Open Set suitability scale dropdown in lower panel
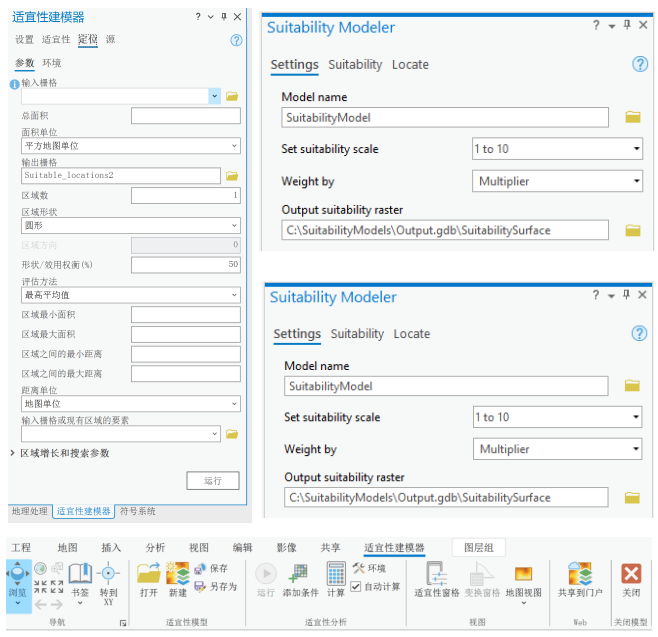658x637 pixels. click(x=557, y=417)
